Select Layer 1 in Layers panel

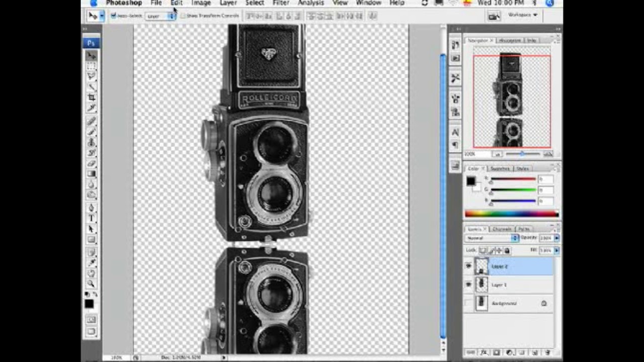[x=509, y=285]
